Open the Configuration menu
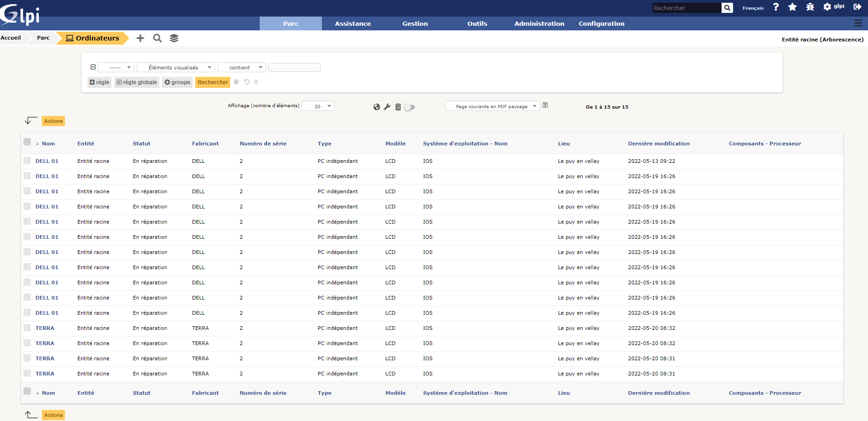 tap(601, 23)
